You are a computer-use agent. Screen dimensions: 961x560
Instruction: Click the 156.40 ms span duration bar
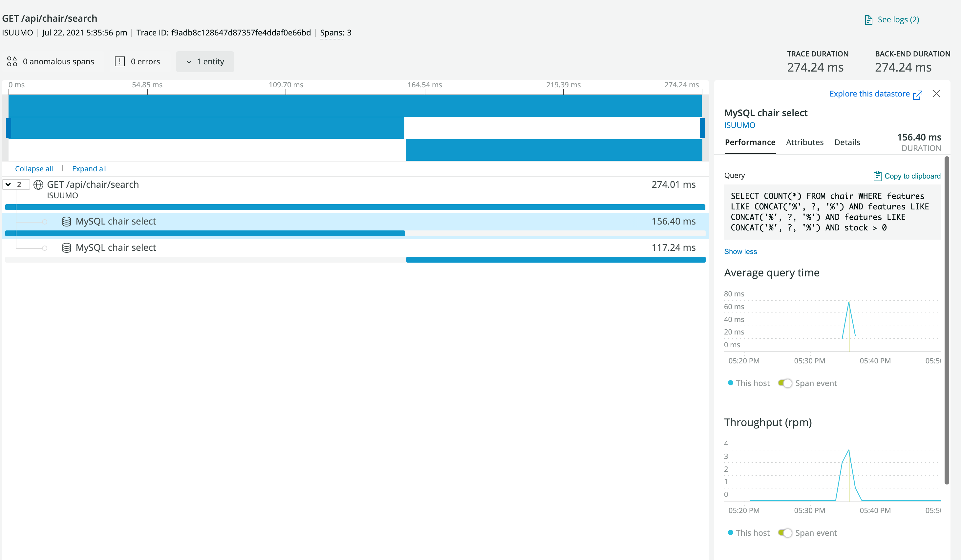[205, 233]
